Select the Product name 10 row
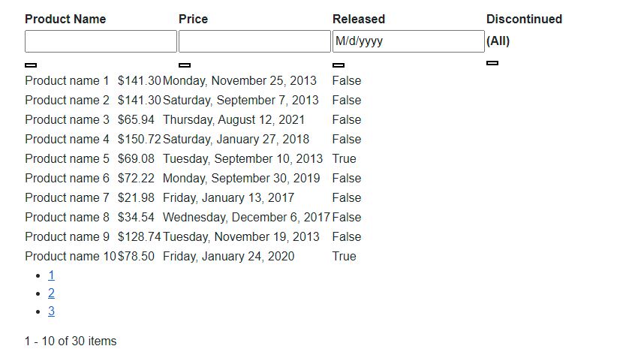The image size is (644, 361). pyautogui.click(x=193, y=256)
